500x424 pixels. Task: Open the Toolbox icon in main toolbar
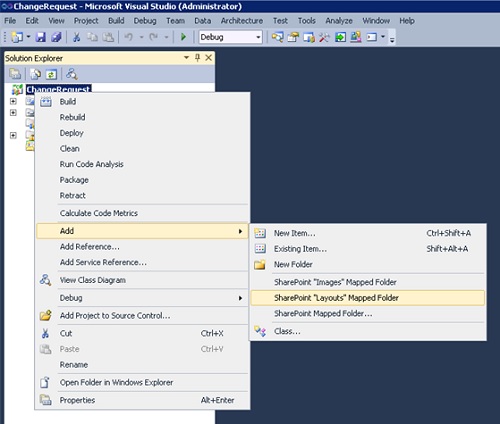point(324,37)
